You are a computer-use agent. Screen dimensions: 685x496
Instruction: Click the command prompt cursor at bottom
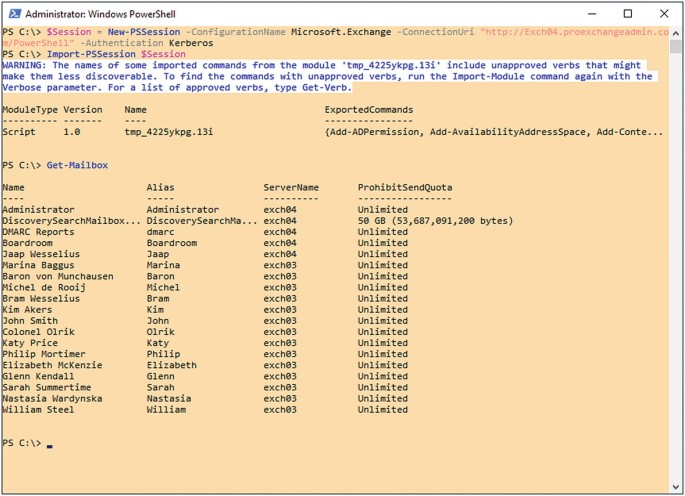(x=50, y=446)
